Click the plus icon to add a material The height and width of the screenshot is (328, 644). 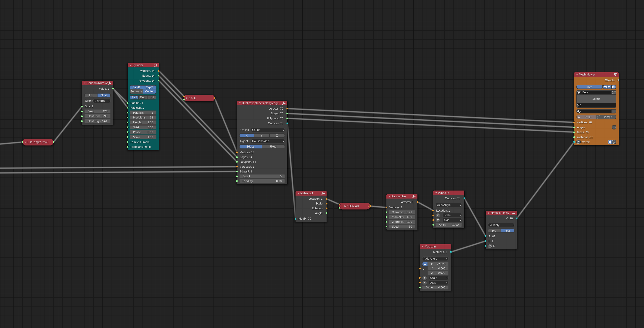coord(614,111)
